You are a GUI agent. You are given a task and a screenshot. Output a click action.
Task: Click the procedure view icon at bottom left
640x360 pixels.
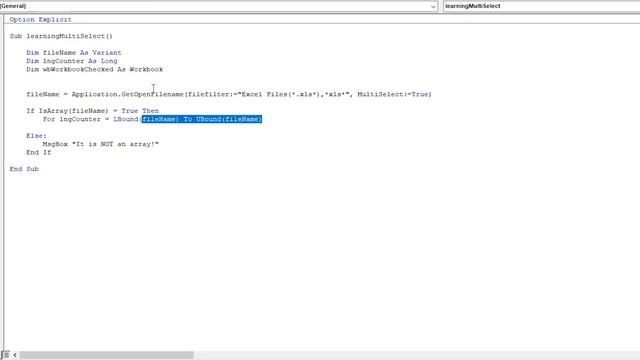click(5, 355)
